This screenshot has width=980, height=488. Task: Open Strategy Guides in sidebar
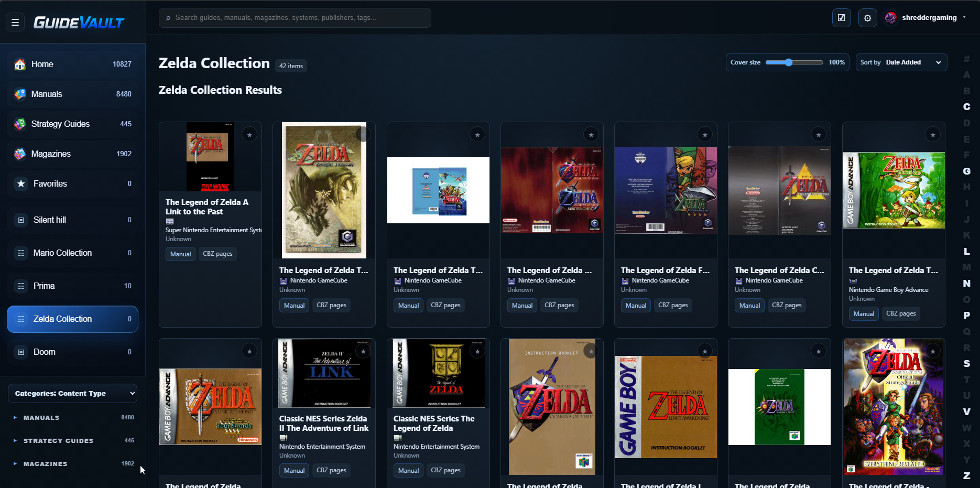coord(72,124)
